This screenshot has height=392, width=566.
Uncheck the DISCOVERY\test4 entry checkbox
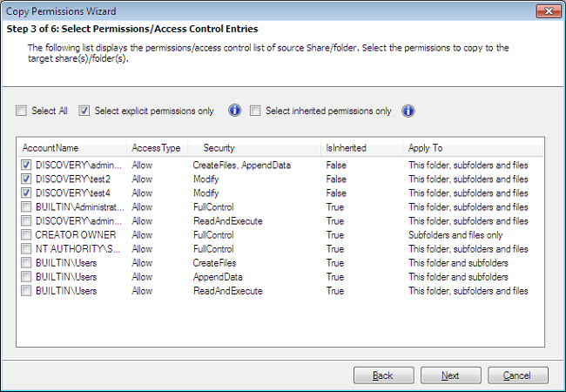pos(26,193)
